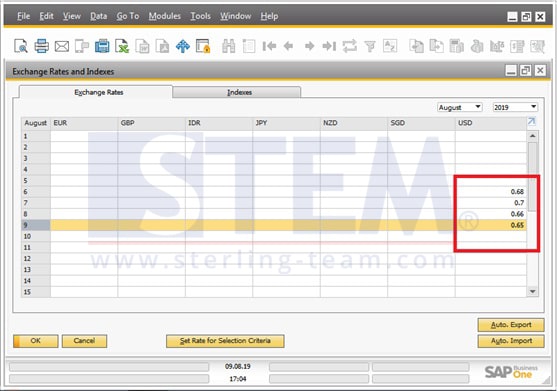
Task: Click the Print icon in toolbar
Action: pos(42,46)
